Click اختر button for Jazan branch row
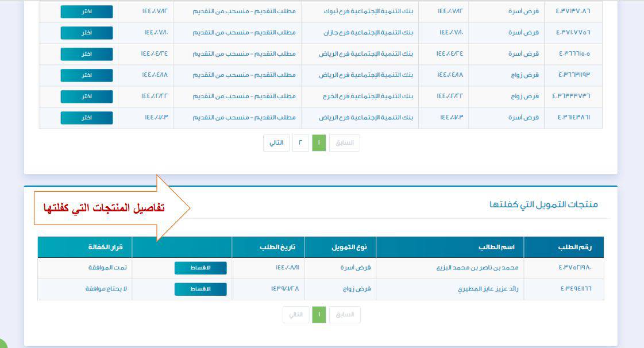This screenshot has height=348, width=644. (87, 33)
